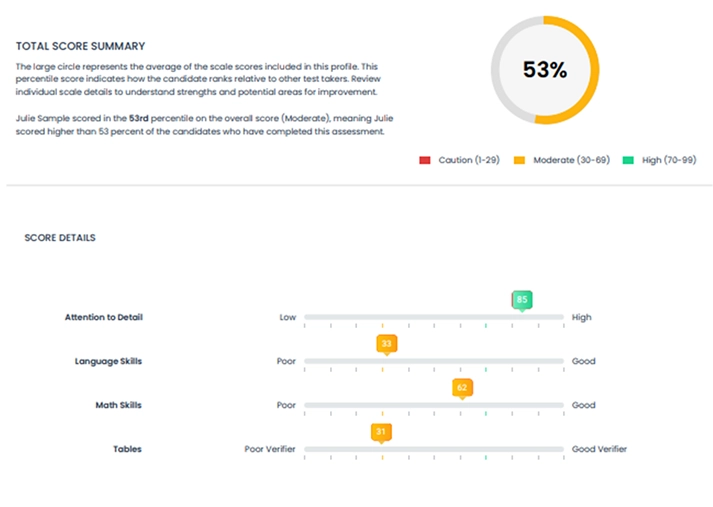Click the Poor Verifier end label

(x=270, y=449)
